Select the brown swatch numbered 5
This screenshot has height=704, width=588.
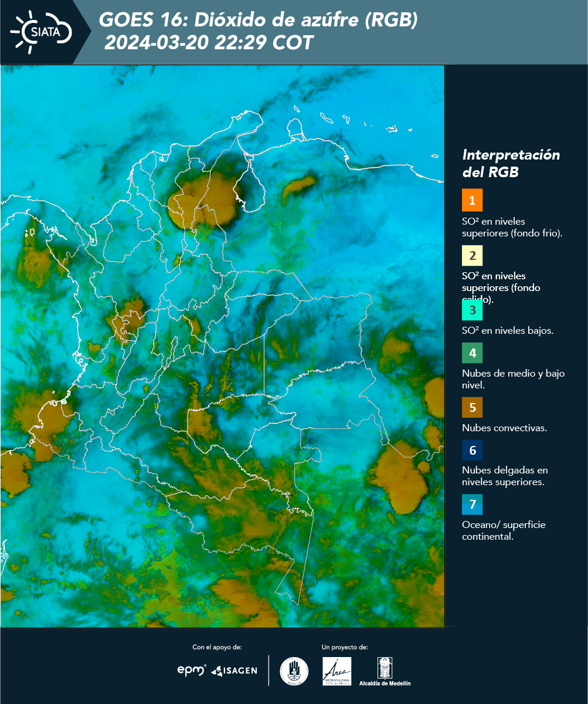point(472,407)
